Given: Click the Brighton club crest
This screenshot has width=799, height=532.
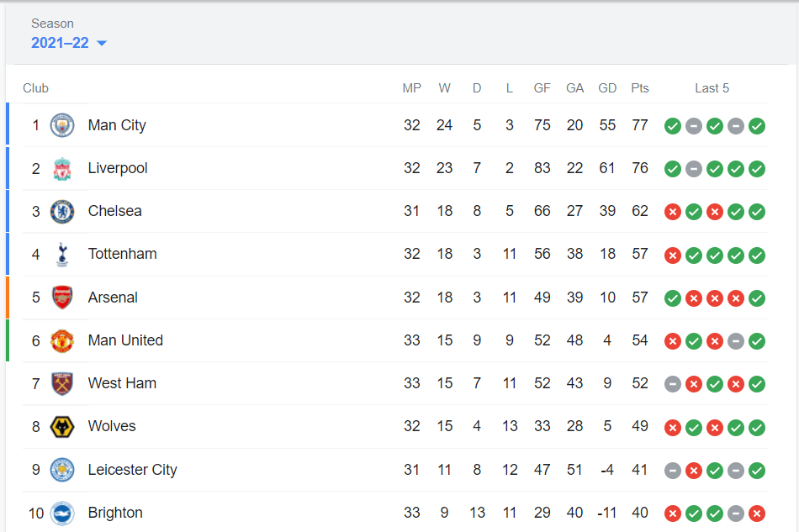Looking at the screenshot, I should pos(62,513).
